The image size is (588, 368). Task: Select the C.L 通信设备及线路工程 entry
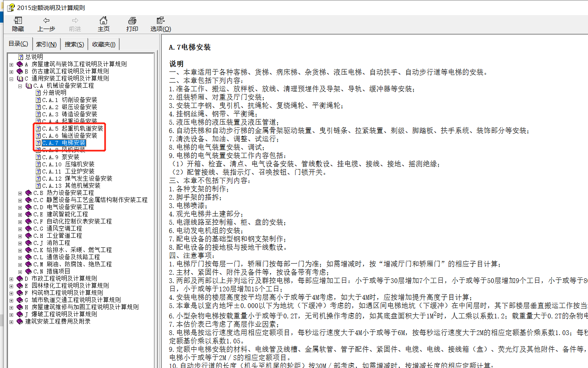66,257
